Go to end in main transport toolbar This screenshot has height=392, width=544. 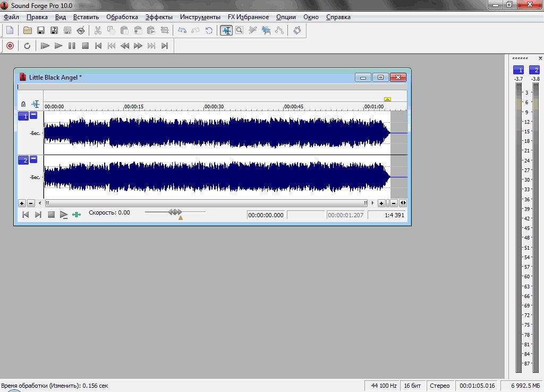click(165, 46)
